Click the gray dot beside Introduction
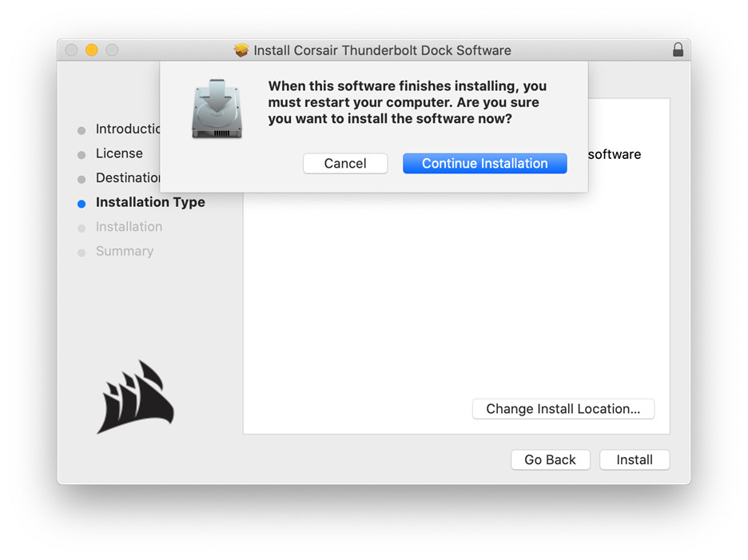The image size is (748, 560). tap(82, 129)
